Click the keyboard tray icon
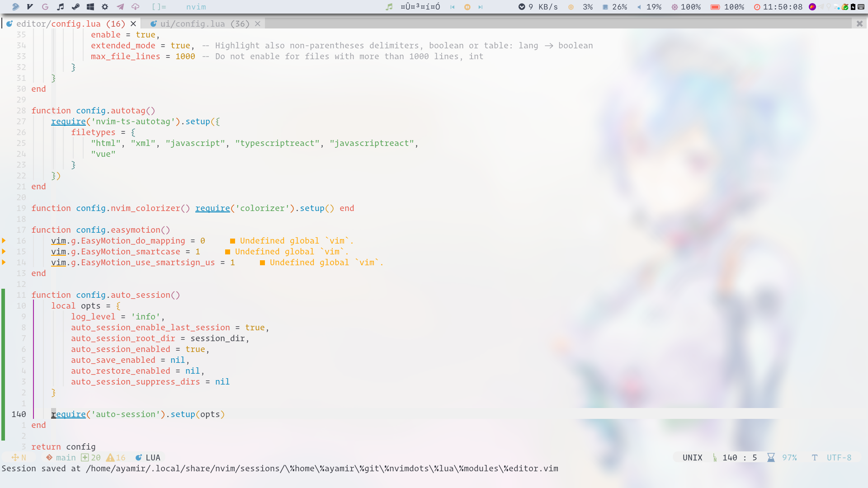This screenshot has height=488, width=868. [x=861, y=7]
